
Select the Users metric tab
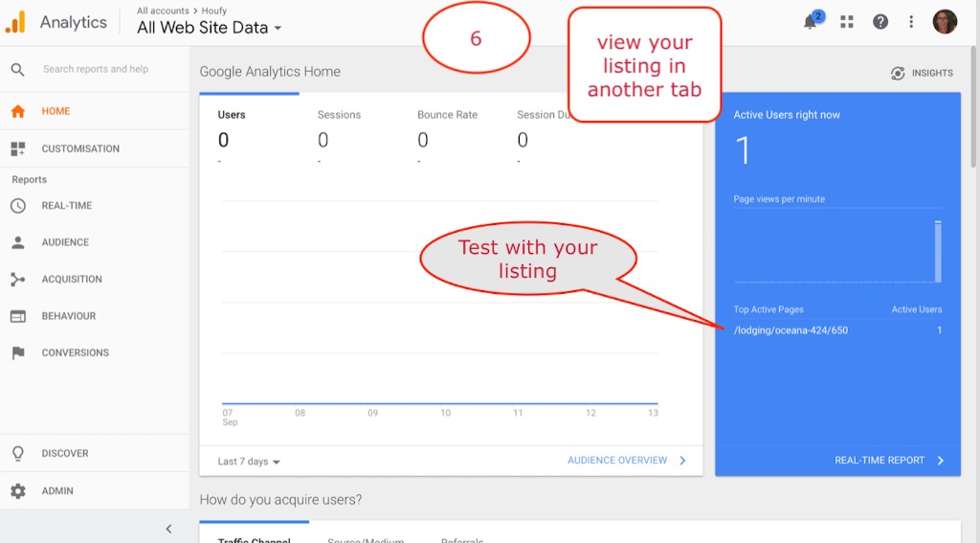pyautogui.click(x=232, y=115)
